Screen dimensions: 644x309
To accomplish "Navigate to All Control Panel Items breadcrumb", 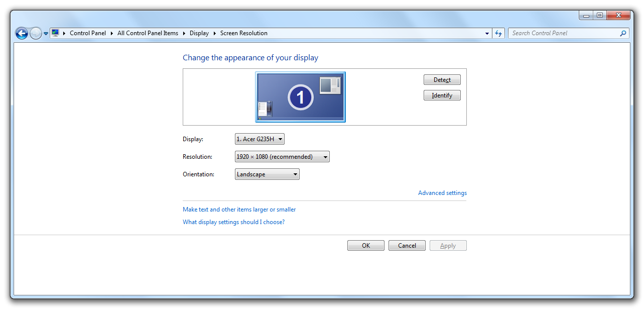I will (x=148, y=33).
